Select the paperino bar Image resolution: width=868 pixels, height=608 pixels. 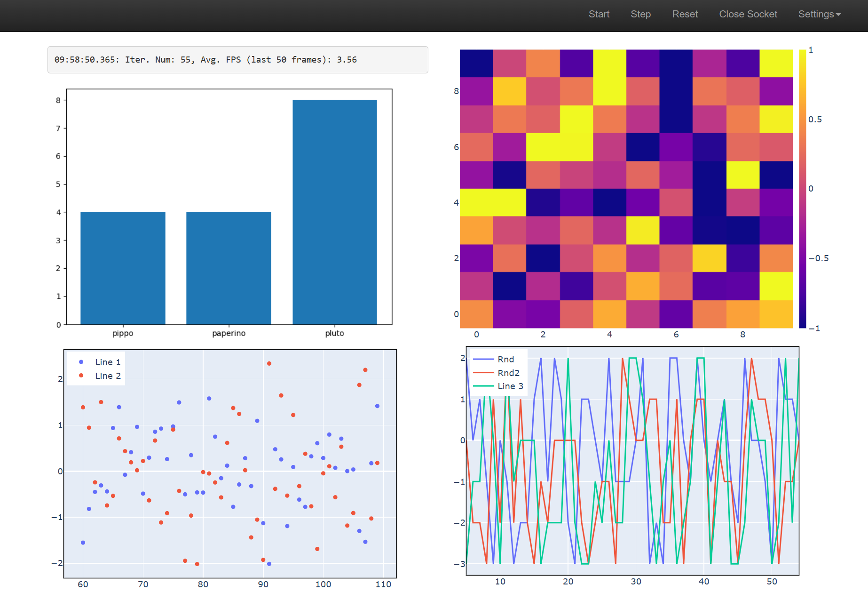[x=229, y=268]
